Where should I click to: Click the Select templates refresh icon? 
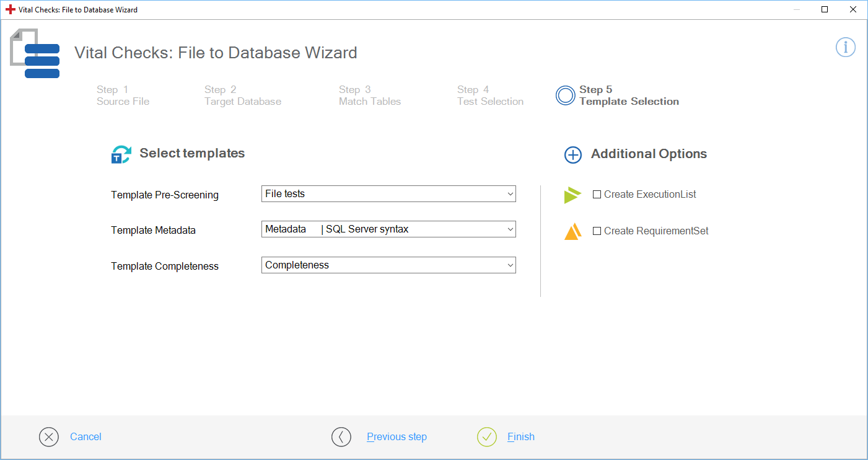pyautogui.click(x=121, y=154)
